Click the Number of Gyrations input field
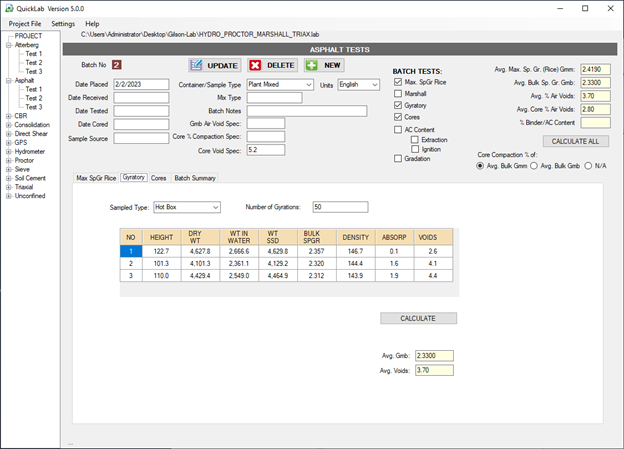 pos(339,207)
